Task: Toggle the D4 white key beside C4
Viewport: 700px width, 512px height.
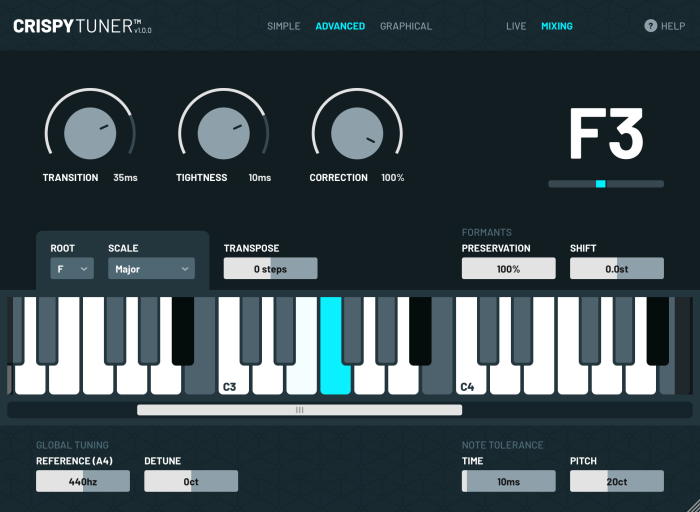Action: click(x=505, y=379)
